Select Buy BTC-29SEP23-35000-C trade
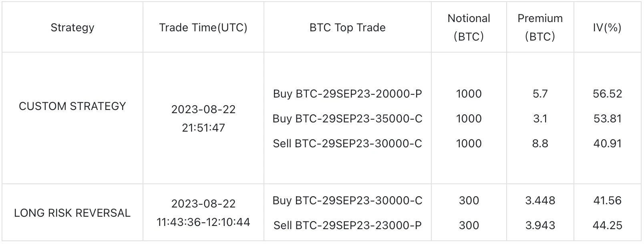Screen dimensions: 644x244 pyautogui.click(x=348, y=118)
